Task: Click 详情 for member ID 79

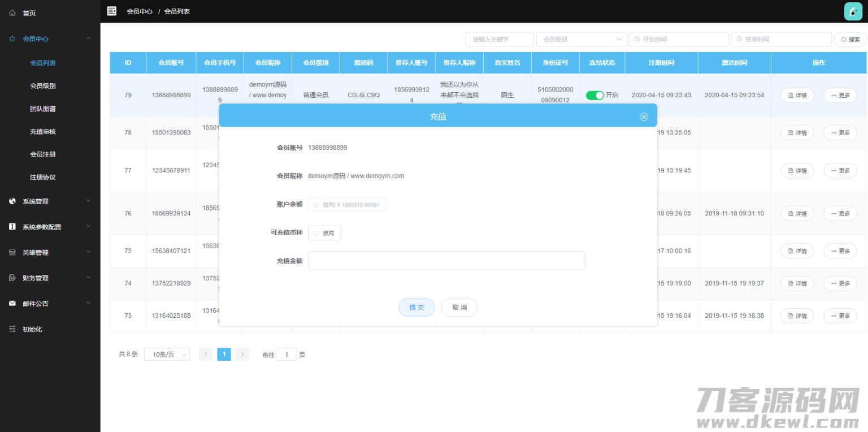Action: tap(797, 95)
